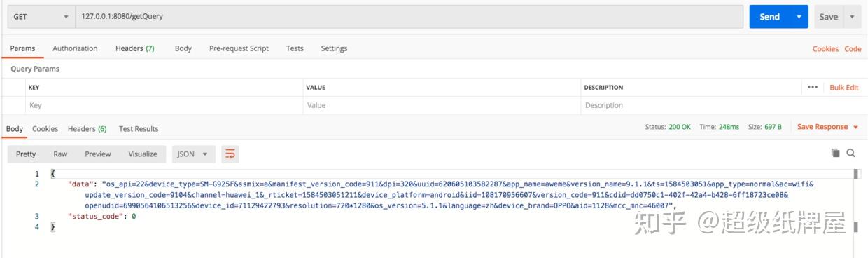Click the Send button

coord(769,17)
